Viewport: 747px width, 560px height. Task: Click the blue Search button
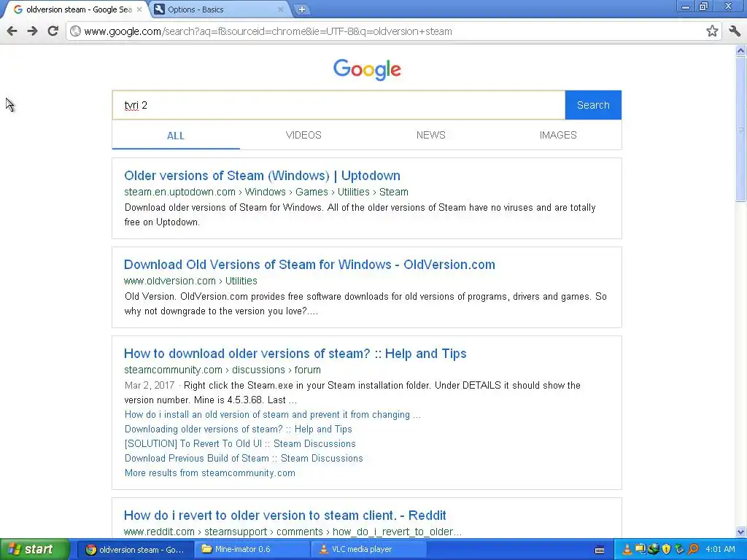(593, 105)
